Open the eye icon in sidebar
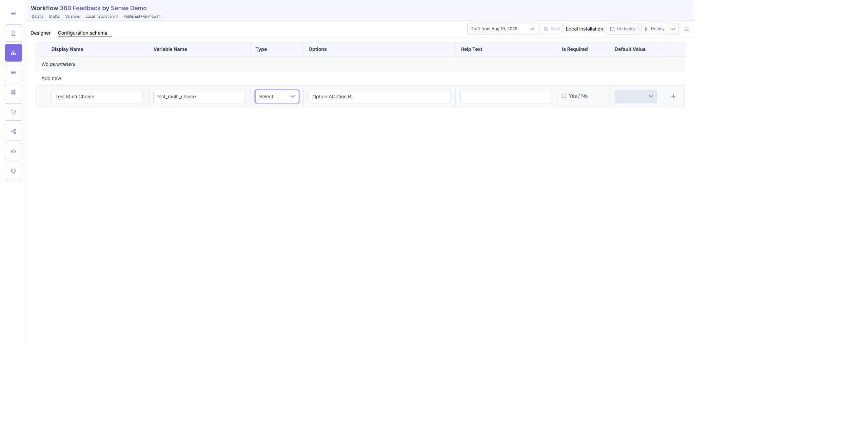This screenshot has height=431, width=868. [14, 151]
